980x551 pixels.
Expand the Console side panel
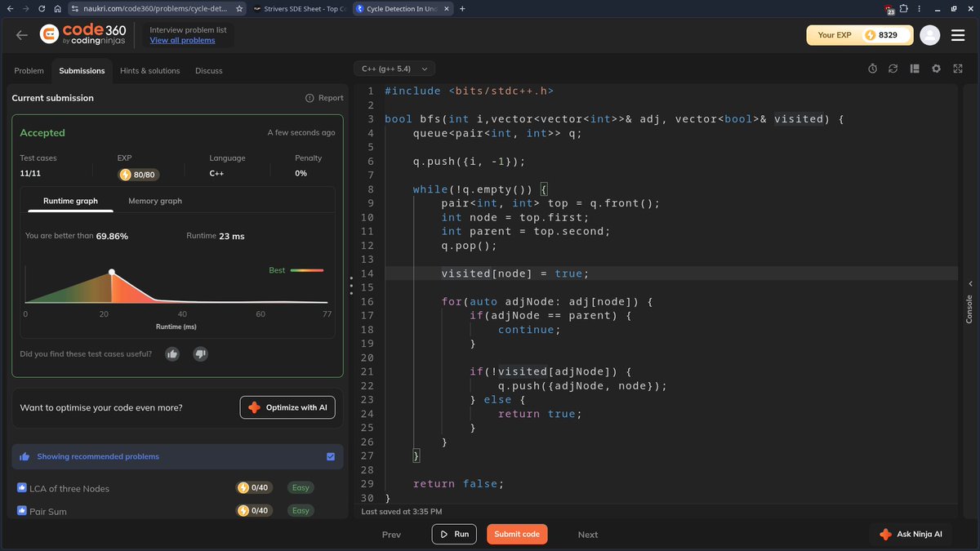[969, 302]
